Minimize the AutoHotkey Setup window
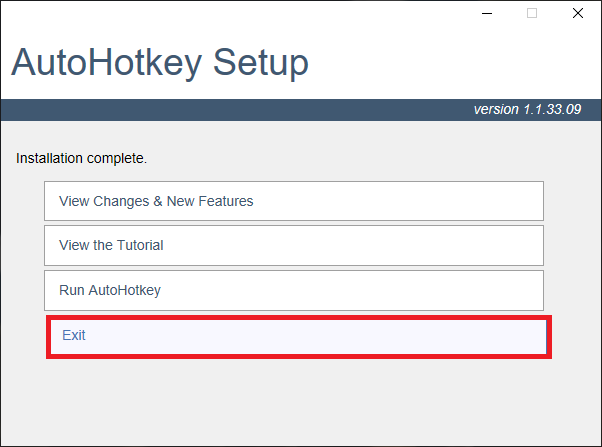 coord(487,13)
